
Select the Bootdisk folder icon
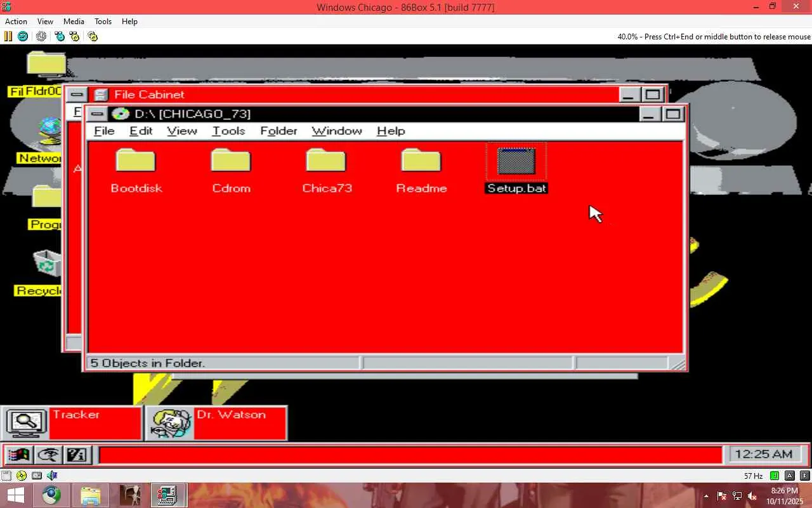[136, 161]
